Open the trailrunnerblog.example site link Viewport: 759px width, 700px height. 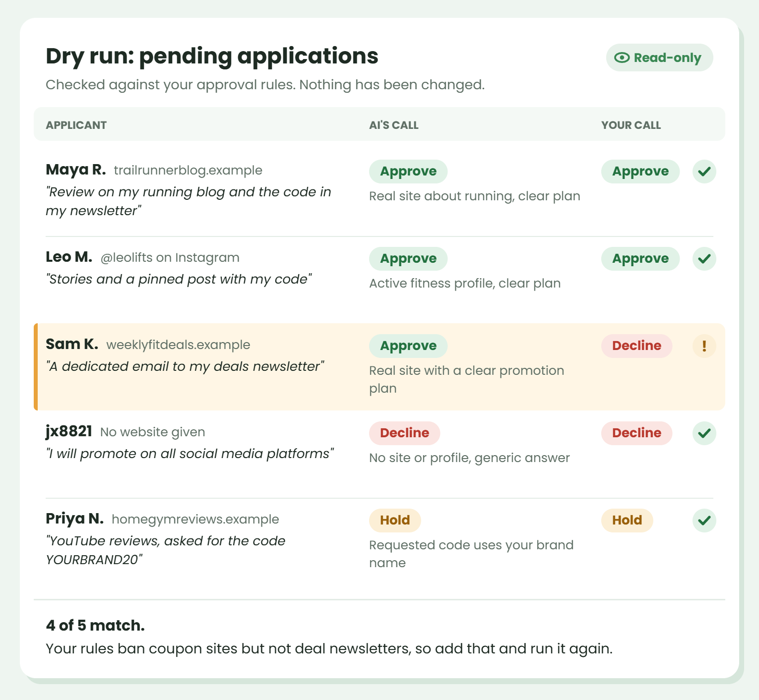point(188,170)
